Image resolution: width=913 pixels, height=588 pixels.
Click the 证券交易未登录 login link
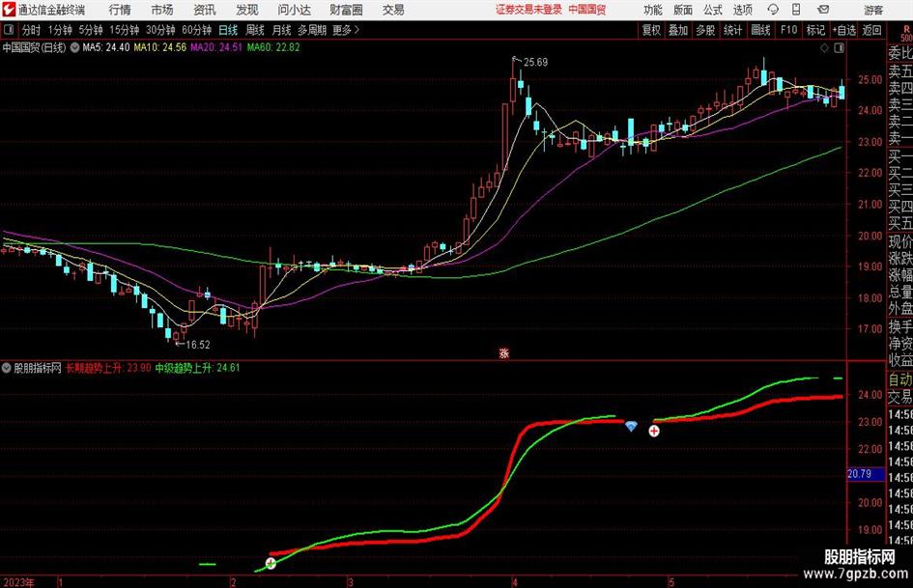[x=528, y=10]
